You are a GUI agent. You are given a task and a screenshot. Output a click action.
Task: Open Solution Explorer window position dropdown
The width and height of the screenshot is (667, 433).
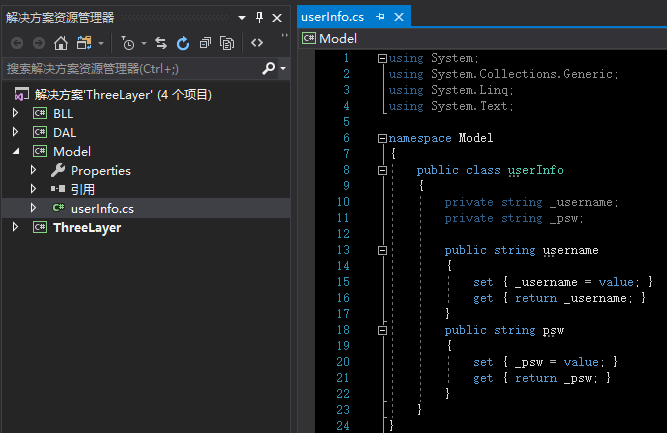click(242, 18)
